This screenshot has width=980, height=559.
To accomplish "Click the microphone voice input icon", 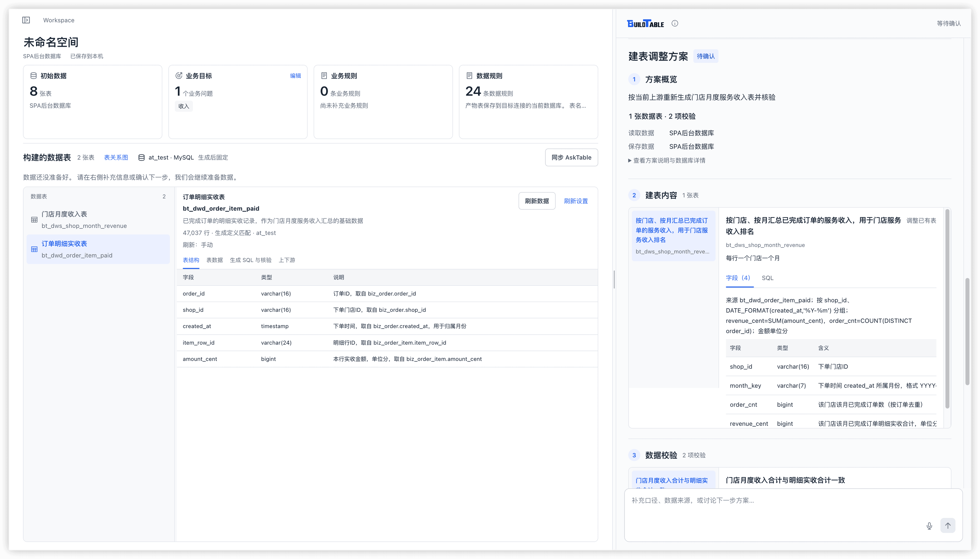I will (929, 526).
